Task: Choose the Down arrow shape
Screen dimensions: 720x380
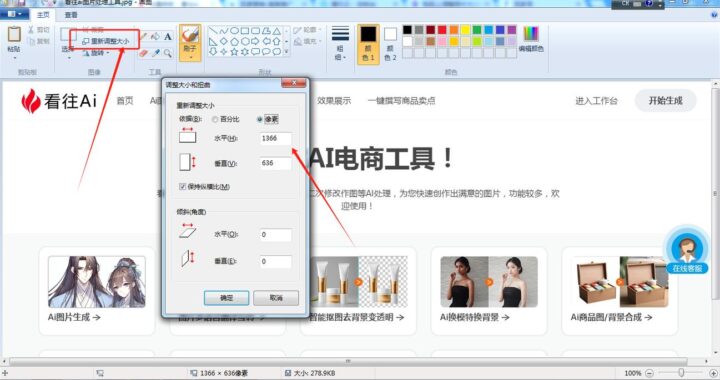Action: coord(213,52)
